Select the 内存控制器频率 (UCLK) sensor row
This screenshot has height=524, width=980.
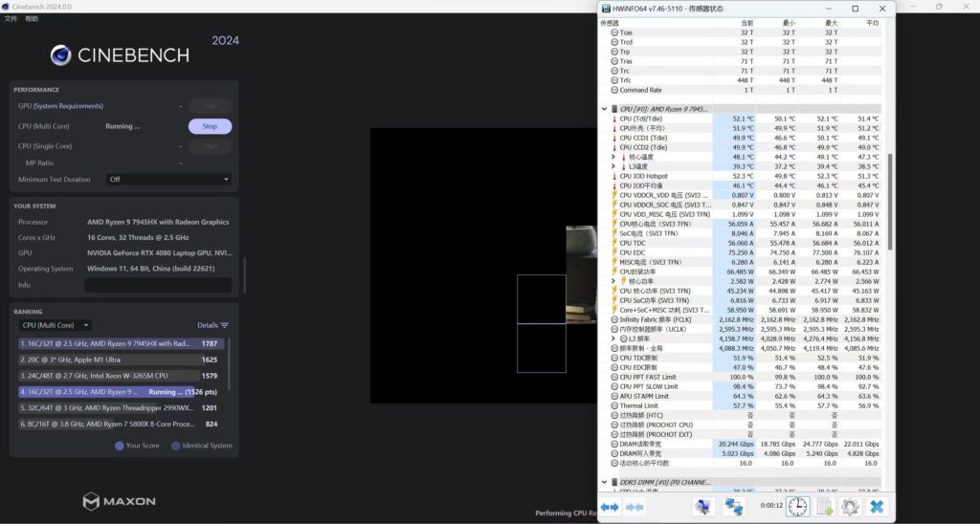pyautogui.click(x=741, y=329)
